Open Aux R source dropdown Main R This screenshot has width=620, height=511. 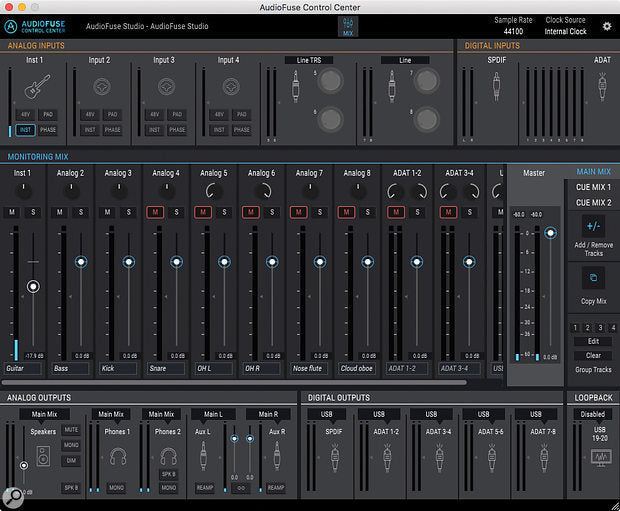pyautogui.click(x=268, y=414)
